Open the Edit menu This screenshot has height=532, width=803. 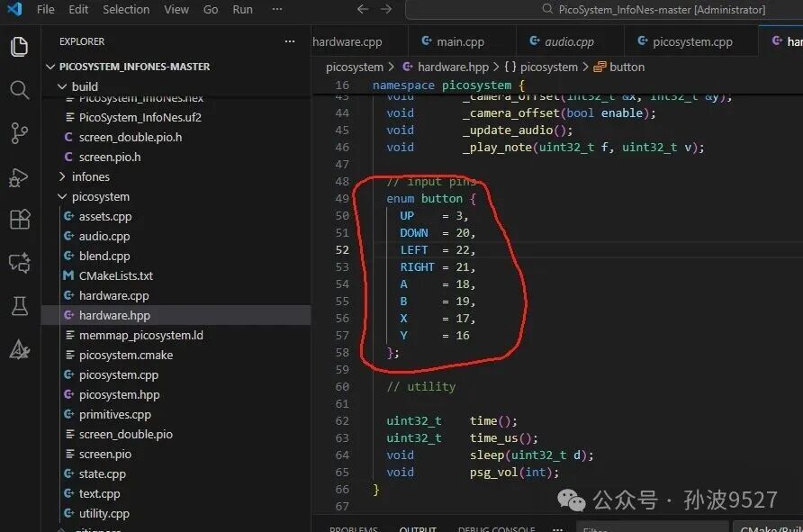click(78, 9)
